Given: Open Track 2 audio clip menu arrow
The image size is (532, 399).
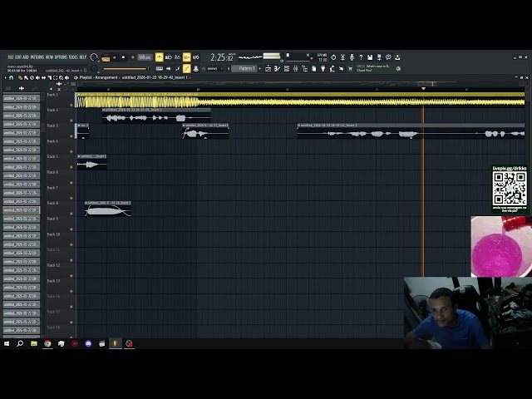Looking at the screenshot, I should 104,110.
